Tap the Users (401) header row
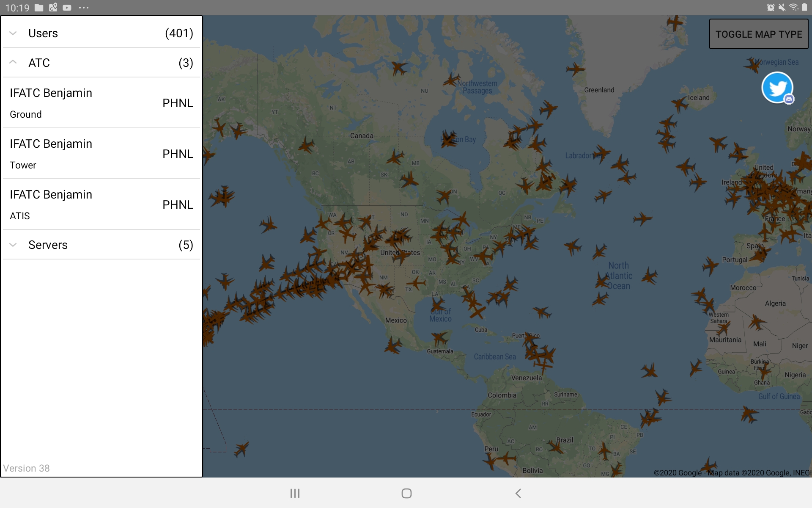 (101, 33)
